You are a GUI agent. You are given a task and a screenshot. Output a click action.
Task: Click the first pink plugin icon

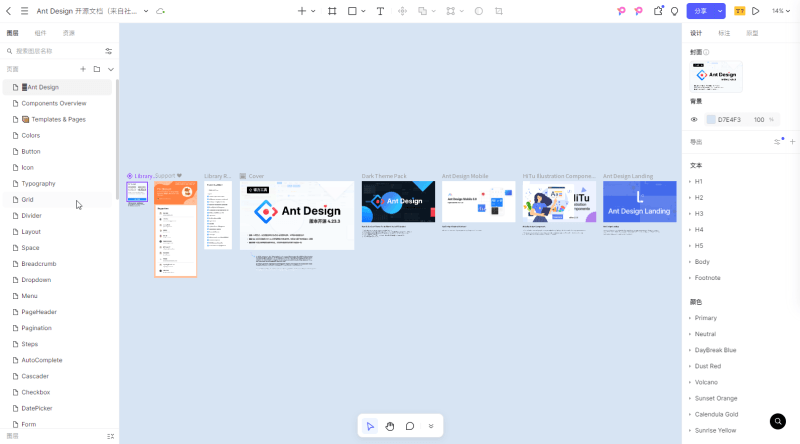[621, 11]
